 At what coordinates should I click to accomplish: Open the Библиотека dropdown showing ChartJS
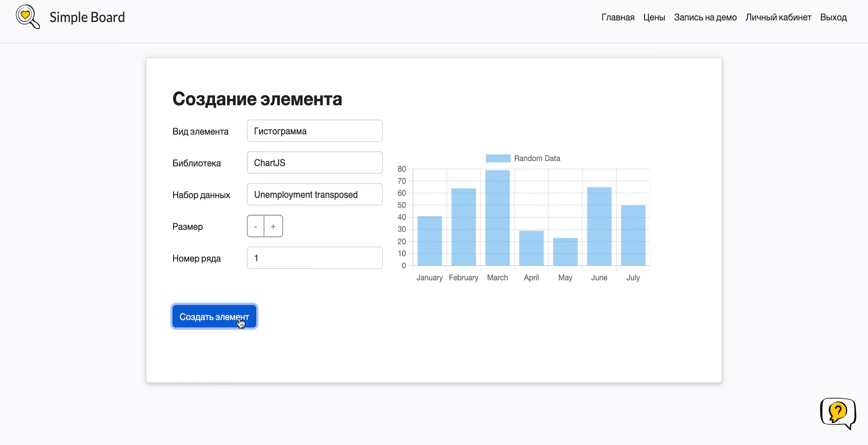click(315, 163)
